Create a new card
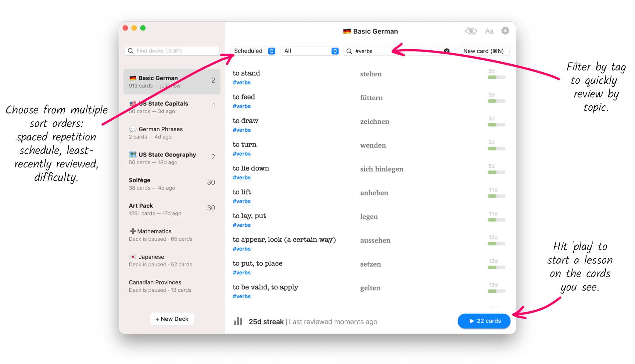Screen dimensions: 635x364 click(483, 51)
